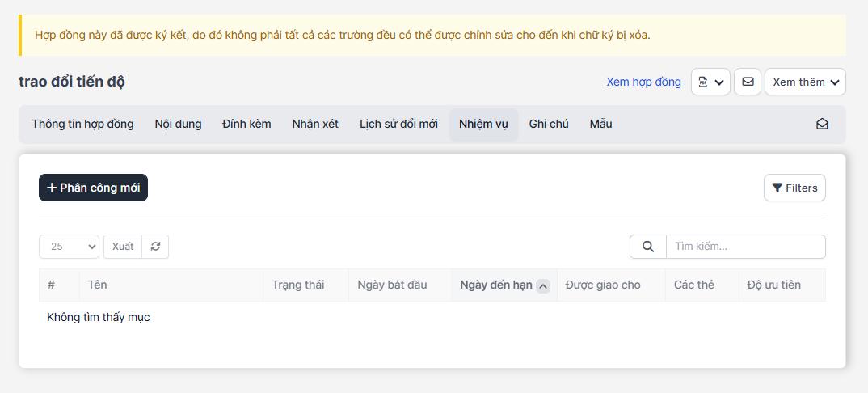Sort by Trạng thái column header
The height and width of the screenshot is (393, 868).
point(297,285)
